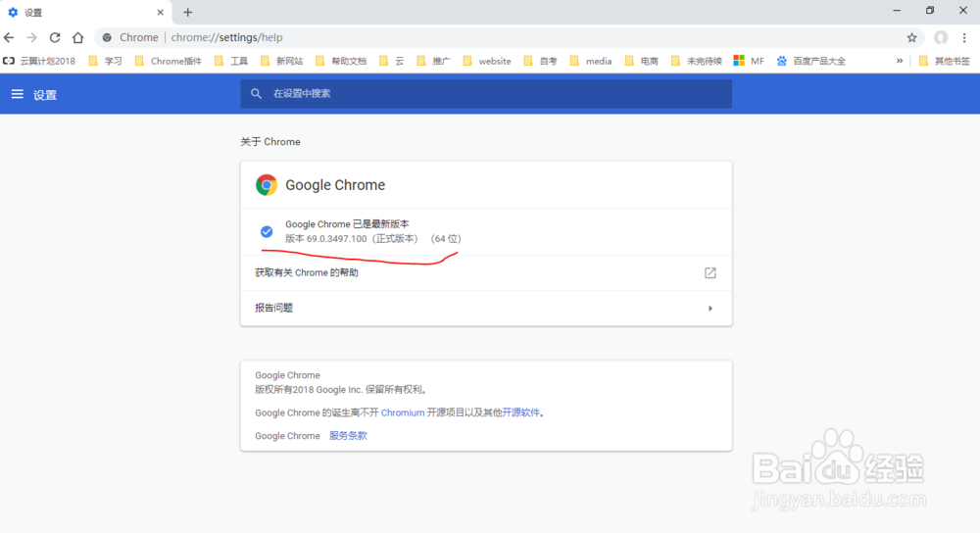The height and width of the screenshot is (533, 980).
Task: Click the 报告问题 row text
Action: coord(273,308)
